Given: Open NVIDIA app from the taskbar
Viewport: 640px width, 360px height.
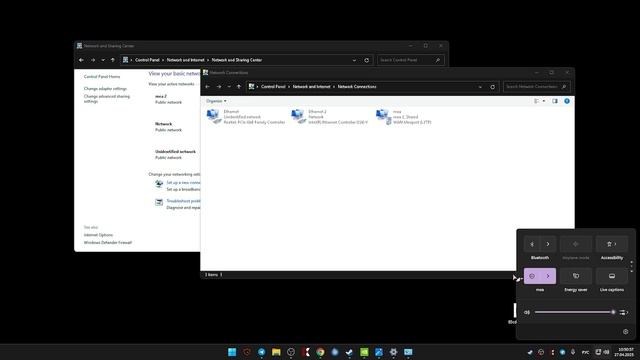Looking at the screenshot, I should (x=364, y=352).
